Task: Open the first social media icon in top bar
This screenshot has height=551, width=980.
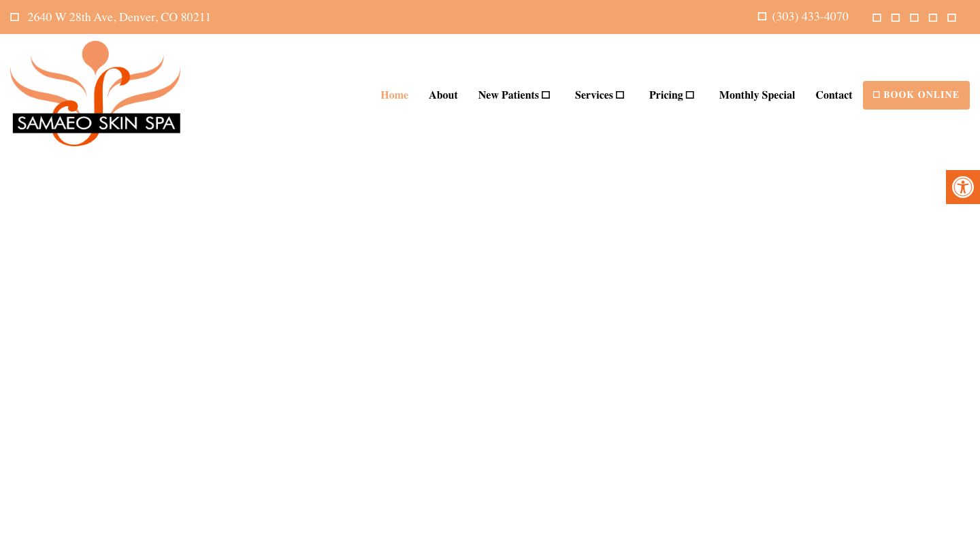Action: click(877, 18)
